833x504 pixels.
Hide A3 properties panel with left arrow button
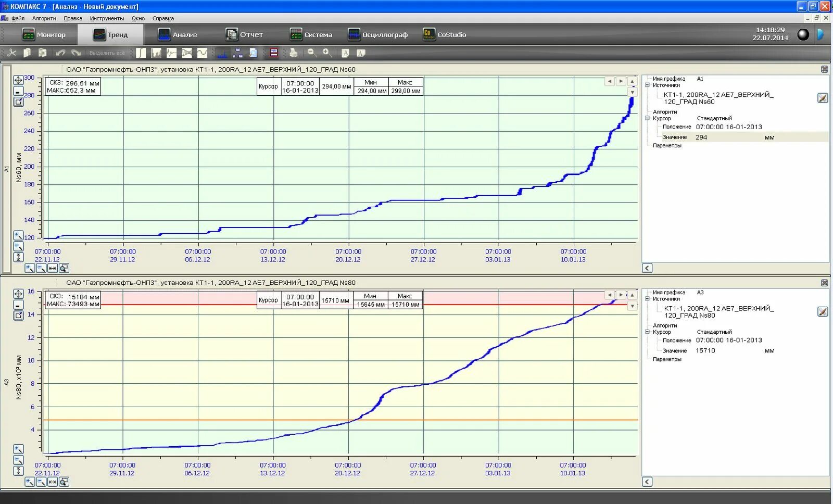[x=647, y=482]
